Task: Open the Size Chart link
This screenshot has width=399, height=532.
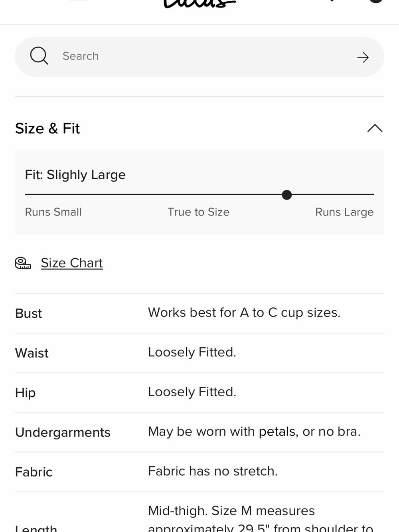Action: [x=72, y=263]
